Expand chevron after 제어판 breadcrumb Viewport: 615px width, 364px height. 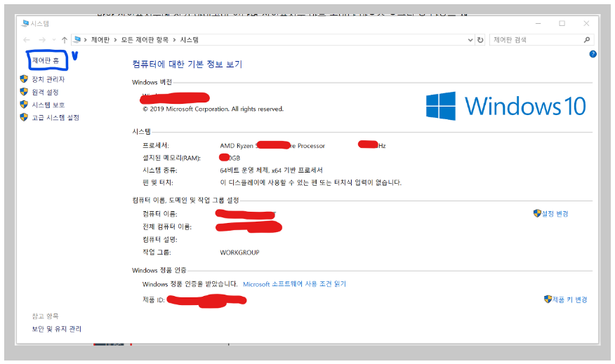tap(115, 40)
